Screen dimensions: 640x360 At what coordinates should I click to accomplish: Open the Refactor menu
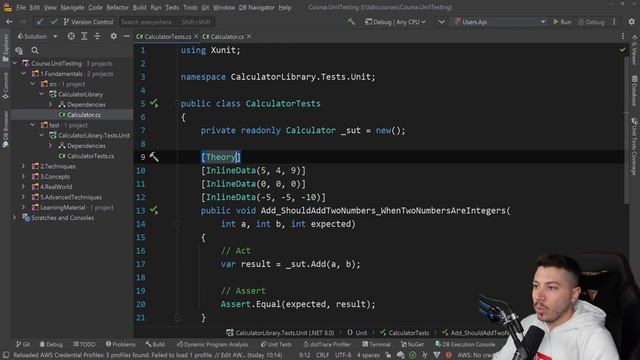(118, 7)
